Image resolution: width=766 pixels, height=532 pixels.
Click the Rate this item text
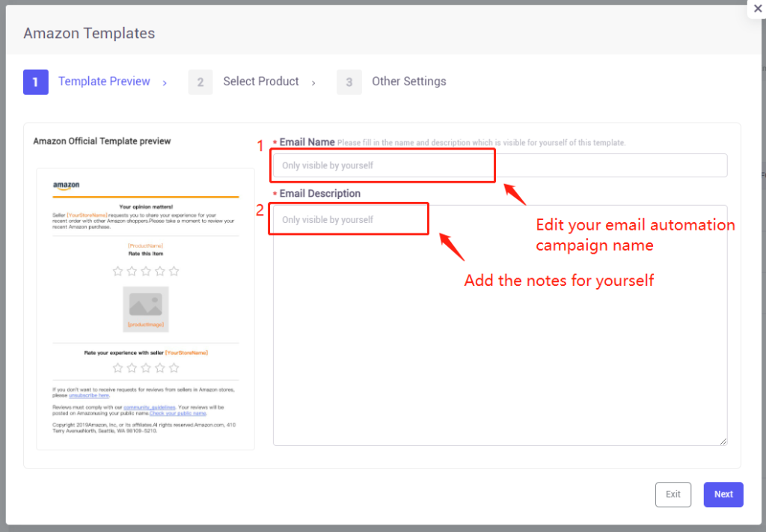pyautogui.click(x=146, y=254)
